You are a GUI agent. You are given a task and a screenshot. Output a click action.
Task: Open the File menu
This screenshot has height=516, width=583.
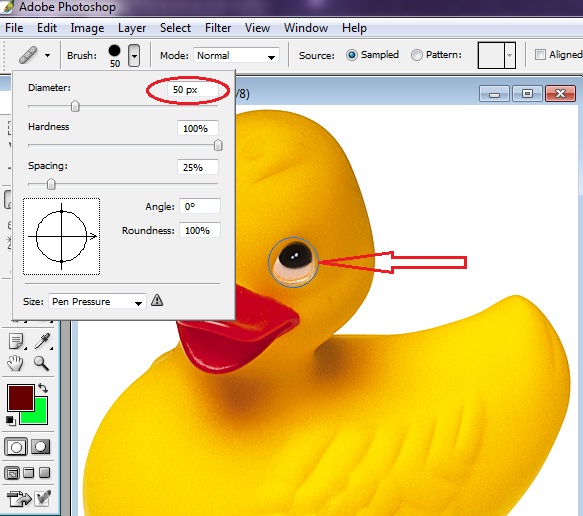[14, 28]
